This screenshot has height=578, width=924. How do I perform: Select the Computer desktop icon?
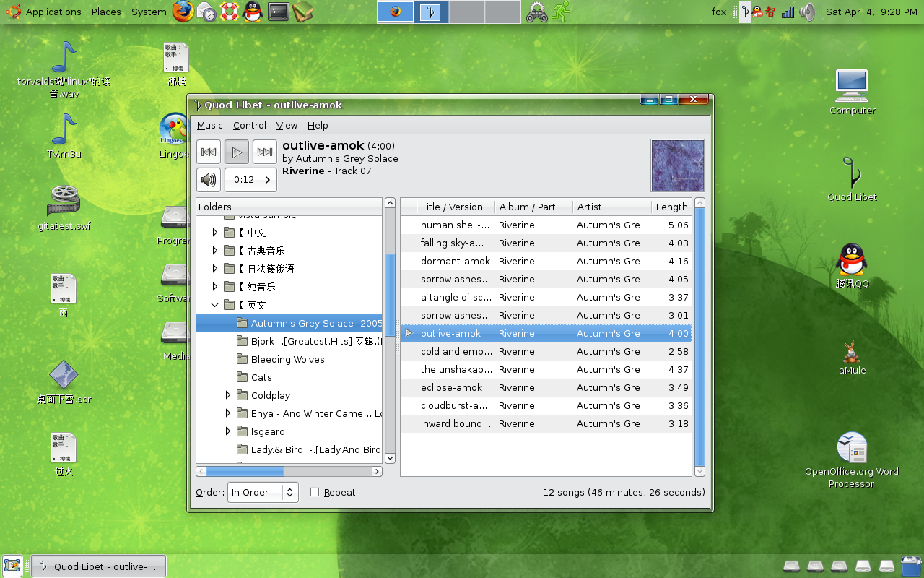point(852,92)
